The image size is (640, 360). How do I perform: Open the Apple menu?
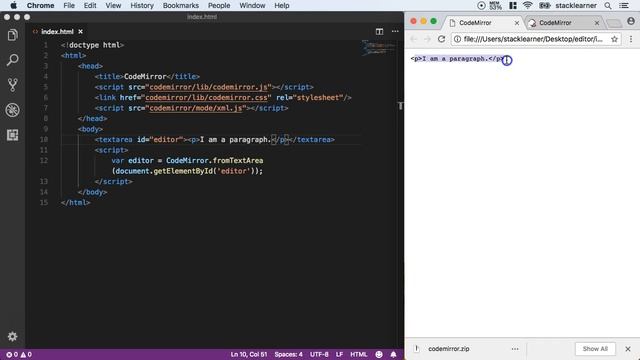(13, 6)
